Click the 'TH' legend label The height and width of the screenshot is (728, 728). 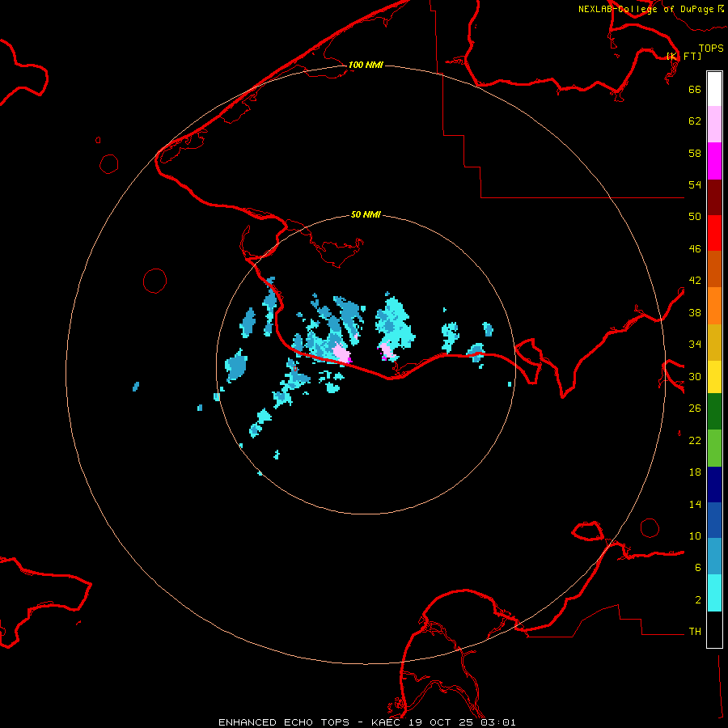click(x=695, y=632)
